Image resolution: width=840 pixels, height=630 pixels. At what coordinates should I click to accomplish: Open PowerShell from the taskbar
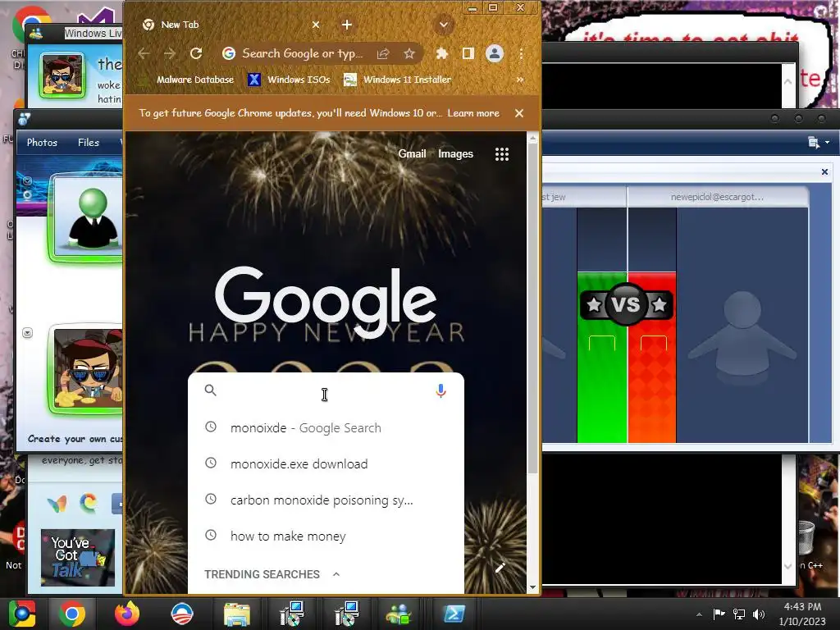click(454, 614)
